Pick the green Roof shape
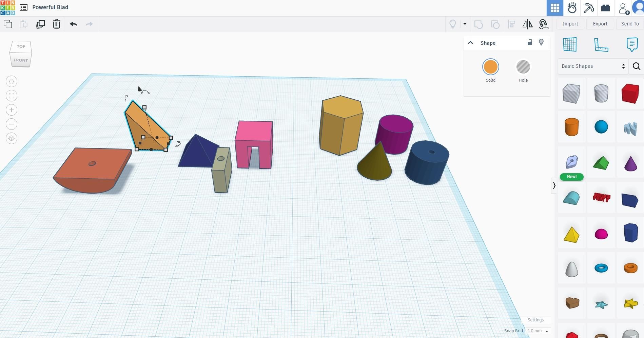Image resolution: width=644 pixels, height=338 pixels. point(601,163)
